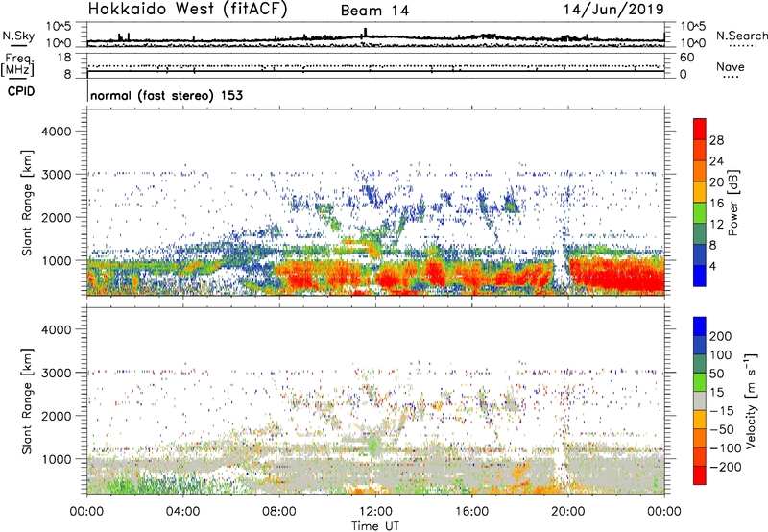Click the "18" frequency axis tick
Viewport: 768px width, 532px height.
tap(64, 58)
